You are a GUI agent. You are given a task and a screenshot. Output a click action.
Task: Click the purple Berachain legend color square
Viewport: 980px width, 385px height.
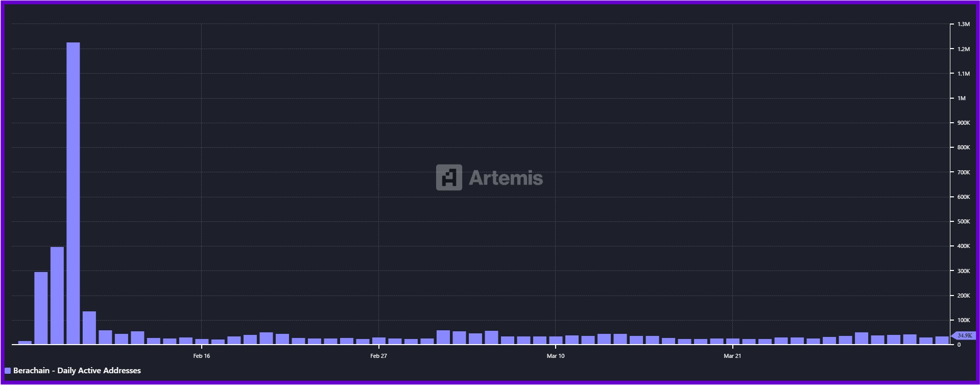pos(8,371)
